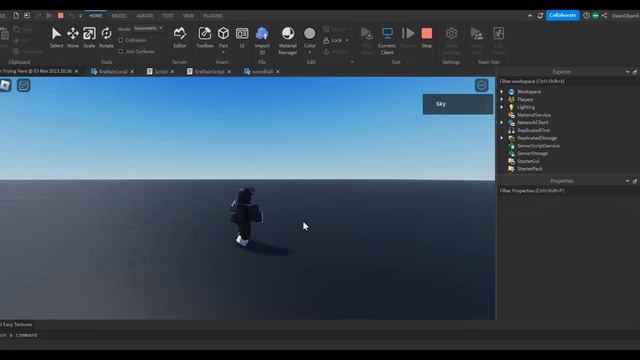Image resolution: width=640 pixels, height=360 pixels.
Task: Open the chat icon in viewport
Action: tap(24, 85)
